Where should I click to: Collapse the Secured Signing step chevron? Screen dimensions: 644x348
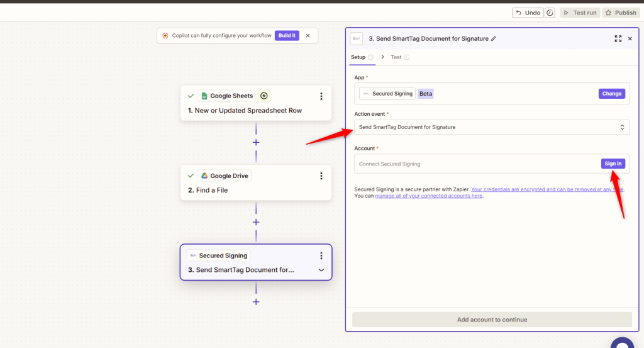coord(321,270)
